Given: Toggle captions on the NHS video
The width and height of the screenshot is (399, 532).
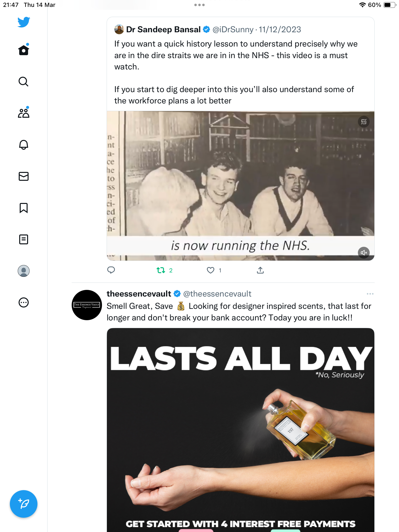Looking at the screenshot, I should pyautogui.click(x=364, y=122).
